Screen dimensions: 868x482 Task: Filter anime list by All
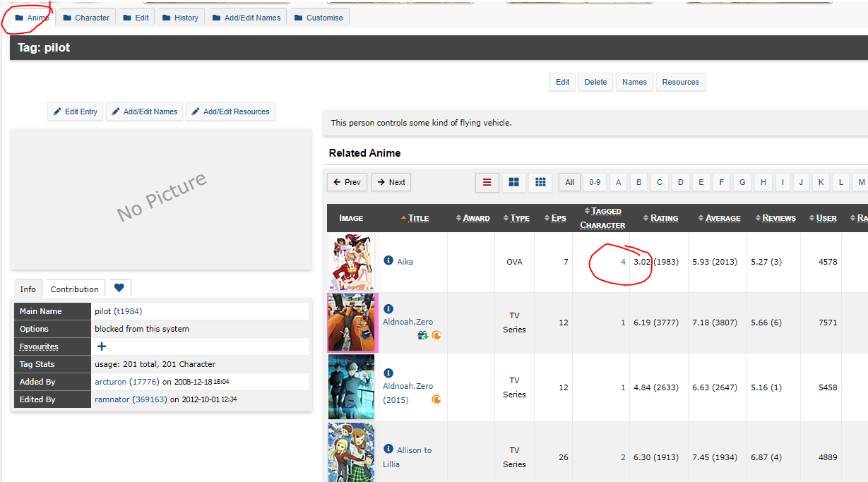click(569, 182)
